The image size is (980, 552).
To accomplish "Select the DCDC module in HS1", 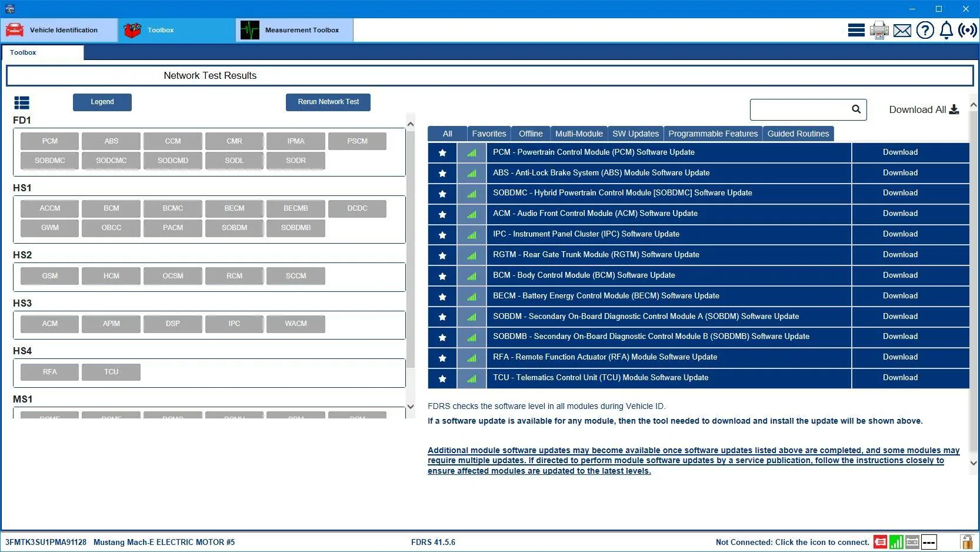I will point(357,208).
